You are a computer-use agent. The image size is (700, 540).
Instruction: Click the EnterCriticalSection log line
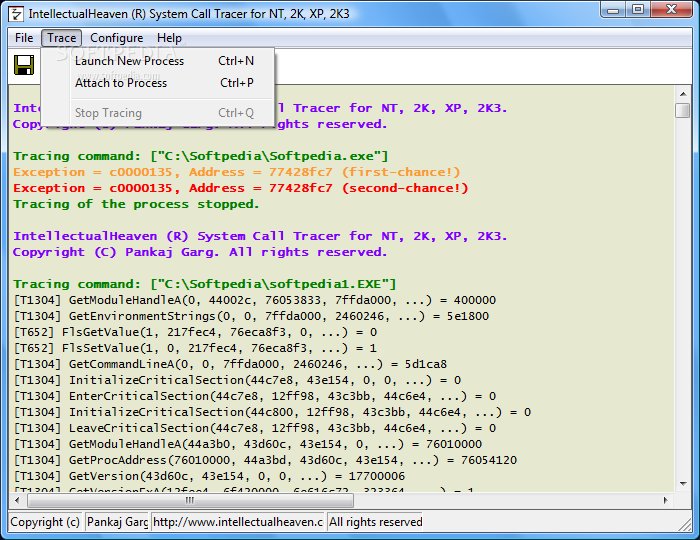click(255, 396)
